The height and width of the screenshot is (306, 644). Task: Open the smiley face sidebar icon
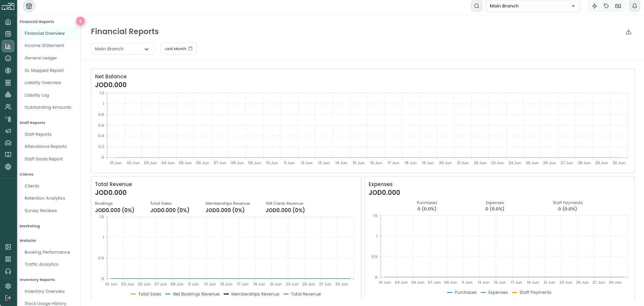[8, 58]
